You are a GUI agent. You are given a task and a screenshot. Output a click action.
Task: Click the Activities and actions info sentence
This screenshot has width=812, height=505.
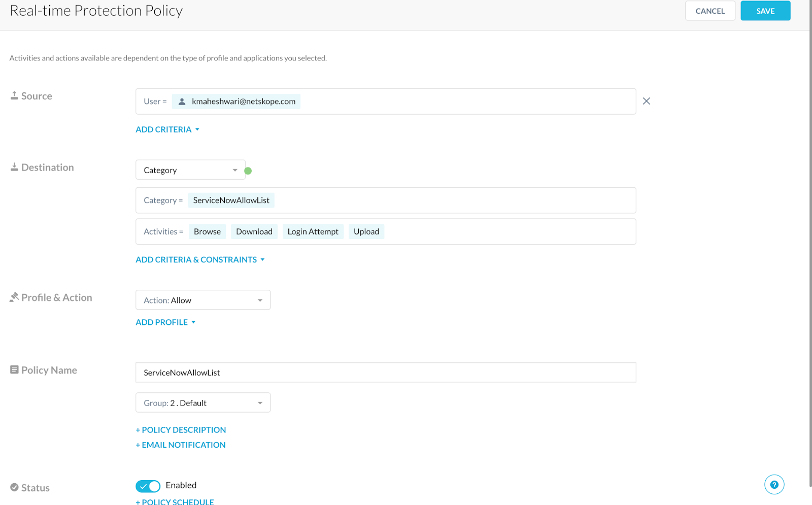(168, 58)
